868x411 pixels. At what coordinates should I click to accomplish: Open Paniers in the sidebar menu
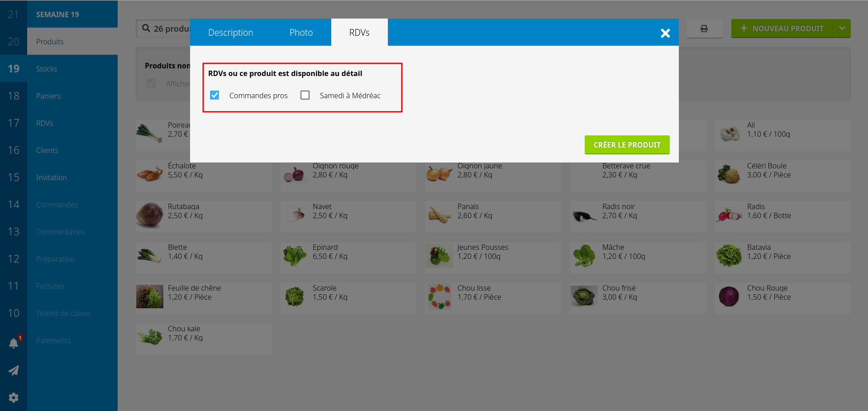click(x=48, y=96)
